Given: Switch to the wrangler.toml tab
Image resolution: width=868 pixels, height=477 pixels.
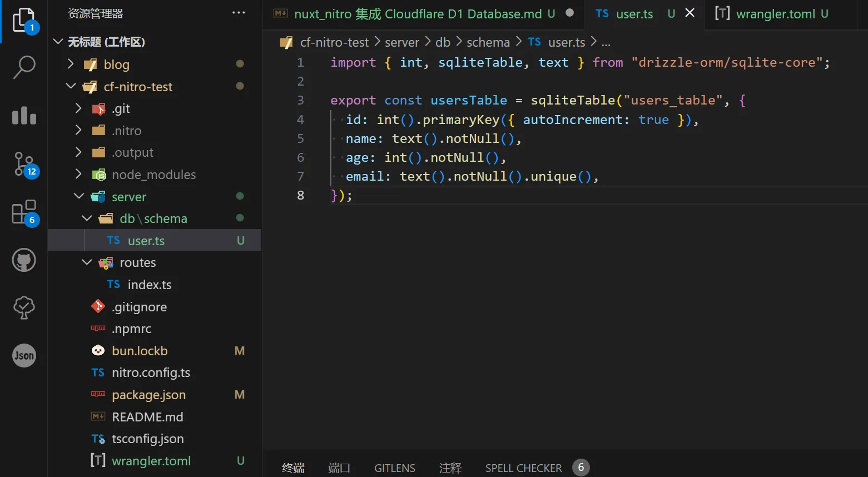Looking at the screenshot, I should (773, 14).
